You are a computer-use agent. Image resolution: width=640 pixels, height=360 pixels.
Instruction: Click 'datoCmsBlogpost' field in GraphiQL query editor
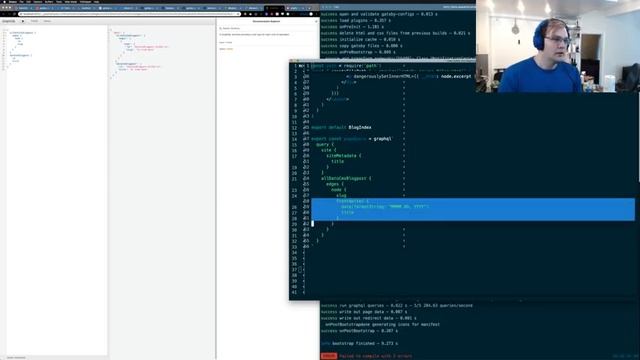click(20, 55)
